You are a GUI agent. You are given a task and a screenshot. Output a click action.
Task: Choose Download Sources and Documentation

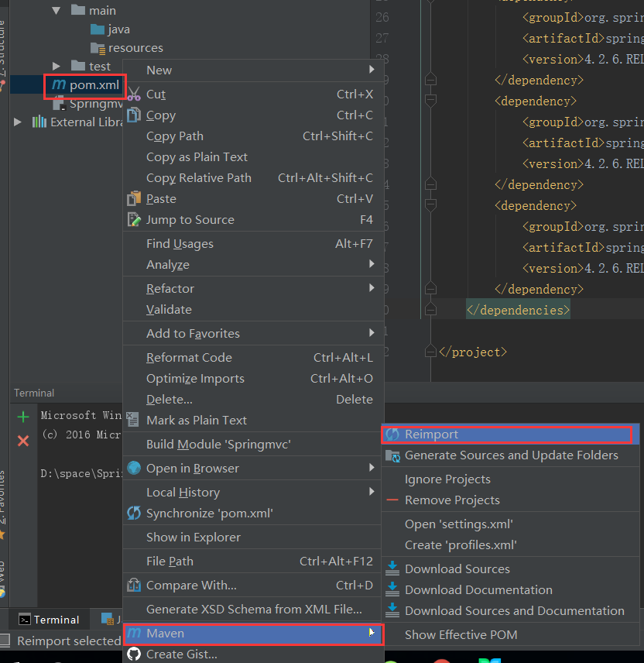514,611
